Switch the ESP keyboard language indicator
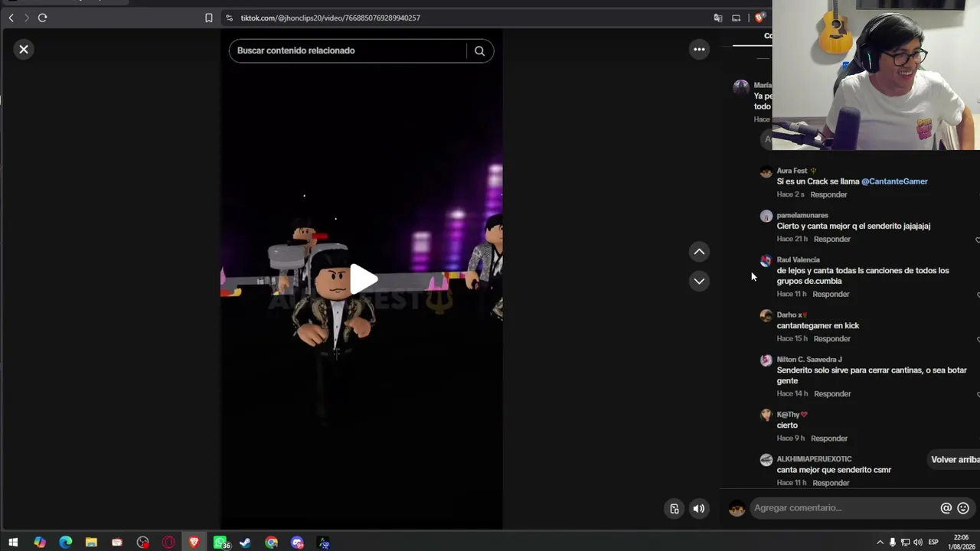 933,543
